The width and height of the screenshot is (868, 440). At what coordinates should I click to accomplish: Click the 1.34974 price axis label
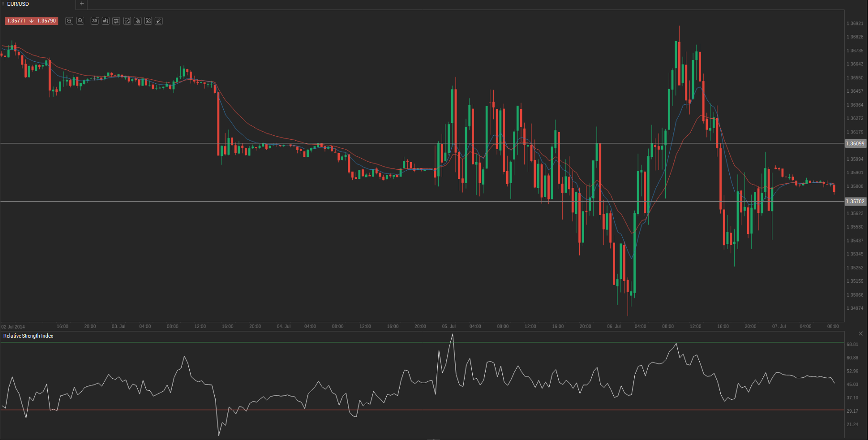pos(855,308)
